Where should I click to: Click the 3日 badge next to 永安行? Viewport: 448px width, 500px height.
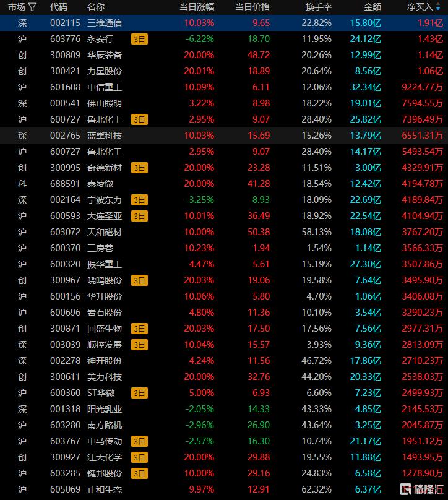pyautogui.click(x=139, y=39)
